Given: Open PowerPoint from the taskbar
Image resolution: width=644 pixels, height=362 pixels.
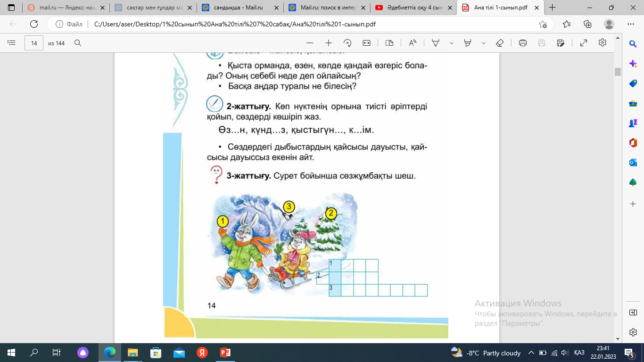Looking at the screenshot, I should [225, 353].
